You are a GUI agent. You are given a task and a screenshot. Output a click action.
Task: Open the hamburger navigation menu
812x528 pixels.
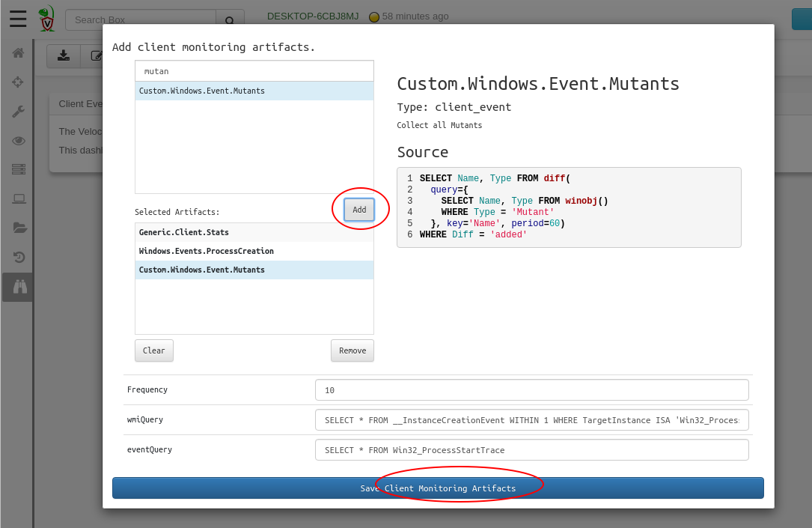pos(18,19)
